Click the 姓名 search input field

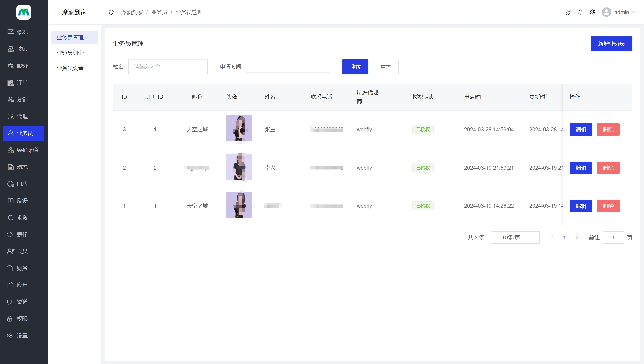(168, 67)
